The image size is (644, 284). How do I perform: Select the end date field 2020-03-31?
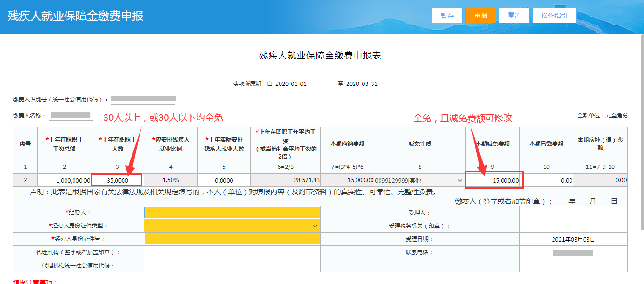coord(377,84)
